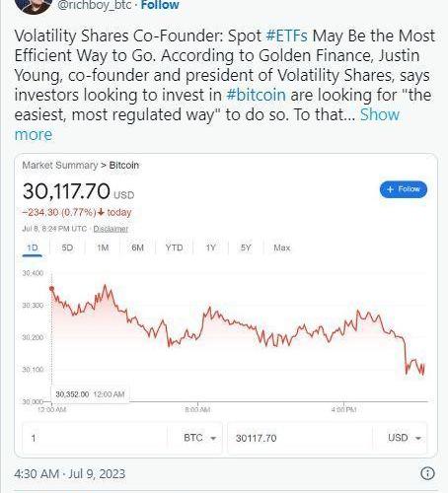448x493 pixels.
Task: Open the USD currency dropdown
Action: tap(405, 438)
